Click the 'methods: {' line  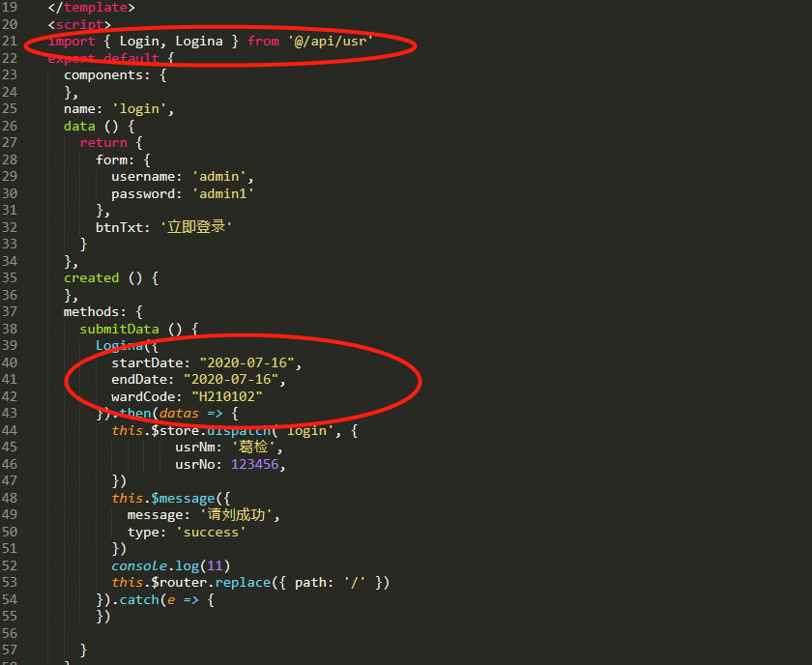click(x=102, y=312)
